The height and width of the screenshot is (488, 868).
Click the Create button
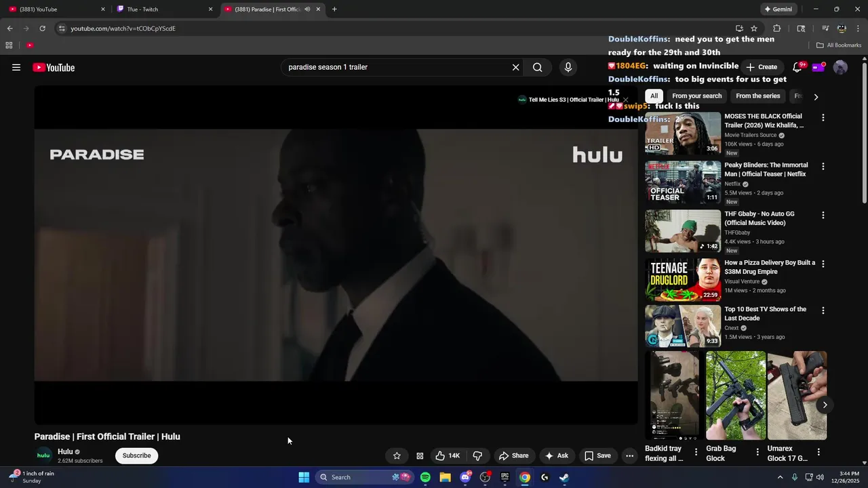(762, 67)
